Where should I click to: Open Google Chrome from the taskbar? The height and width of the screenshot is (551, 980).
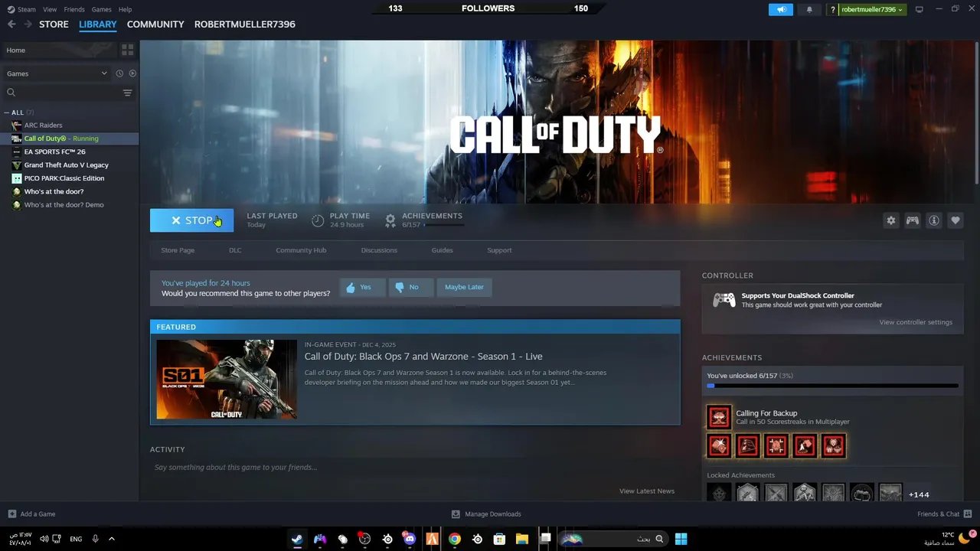pyautogui.click(x=455, y=539)
